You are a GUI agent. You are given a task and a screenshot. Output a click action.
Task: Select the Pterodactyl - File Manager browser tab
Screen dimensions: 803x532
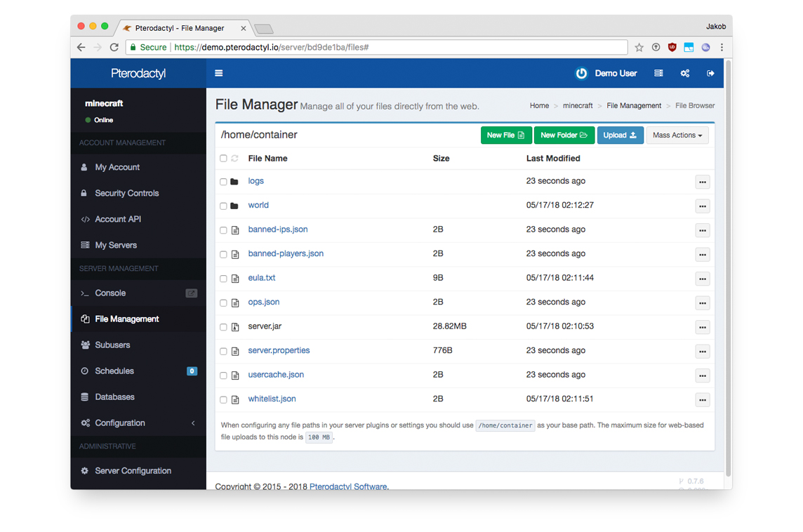tap(185, 28)
